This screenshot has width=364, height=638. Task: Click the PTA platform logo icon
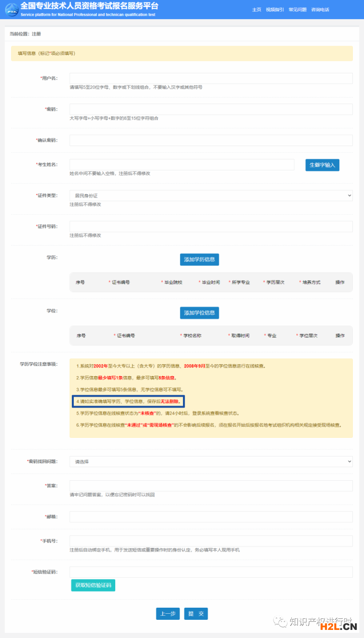coord(11,9)
